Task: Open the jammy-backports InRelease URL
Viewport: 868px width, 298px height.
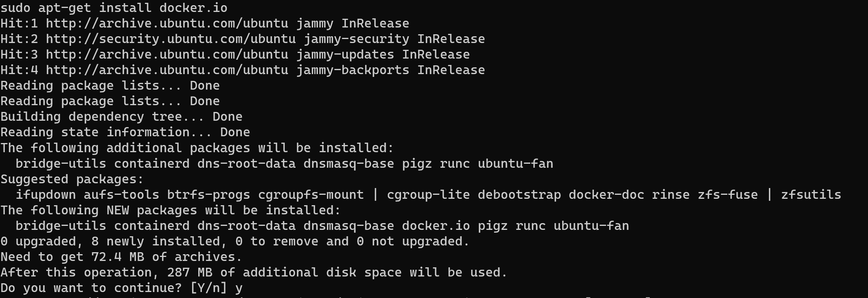Action: [x=167, y=70]
